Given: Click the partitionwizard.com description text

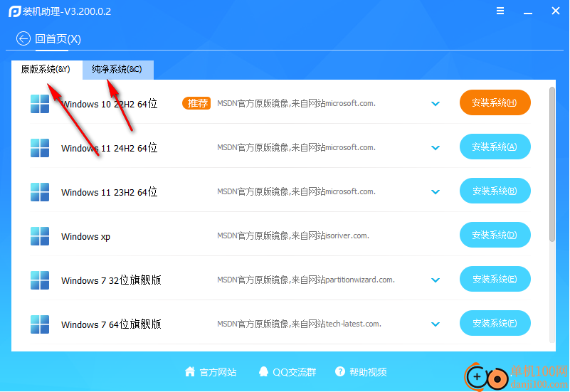Looking at the screenshot, I should (306, 280).
